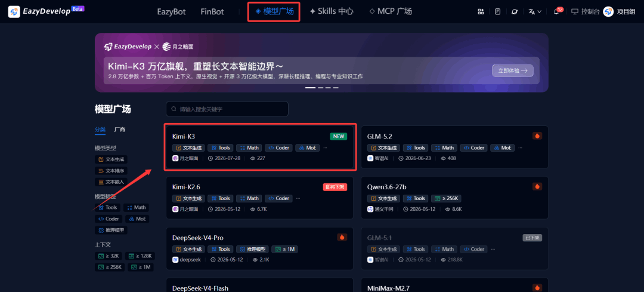
Task: Toggle the Math tag filter in sidebar
Action: point(137,207)
